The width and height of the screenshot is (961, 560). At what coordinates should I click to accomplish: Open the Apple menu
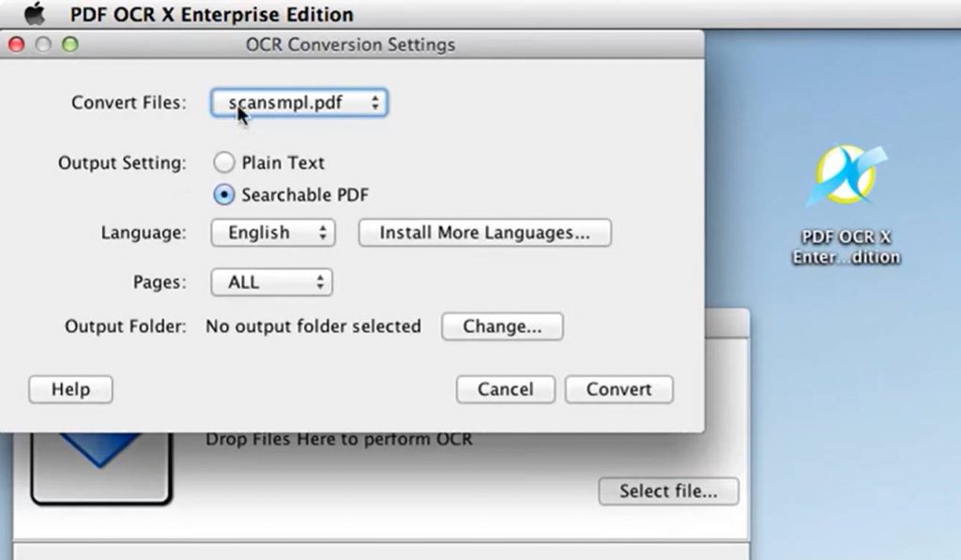[35, 14]
